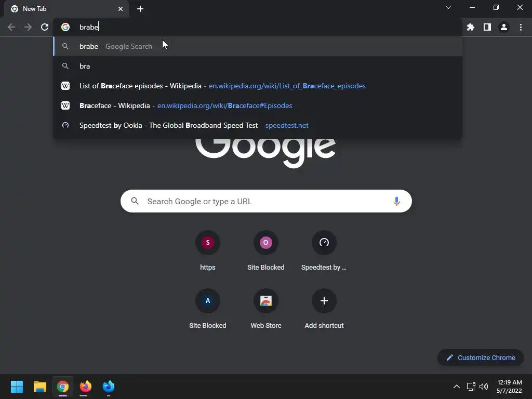Click the Search Google or type a URL box
Screen dimensions: 532x399
266,201
